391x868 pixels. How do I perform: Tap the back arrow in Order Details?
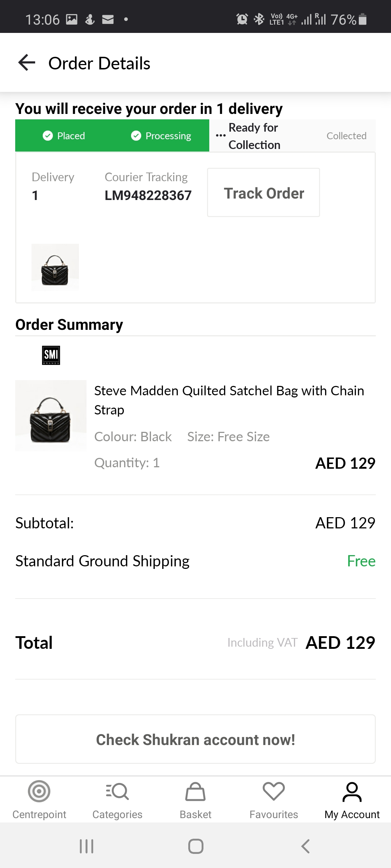tap(27, 63)
